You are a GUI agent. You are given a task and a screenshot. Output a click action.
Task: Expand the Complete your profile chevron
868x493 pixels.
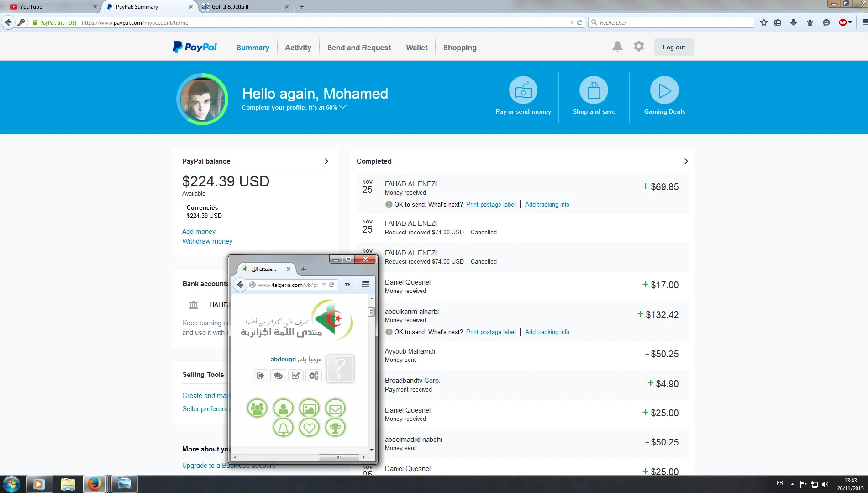tap(343, 107)
